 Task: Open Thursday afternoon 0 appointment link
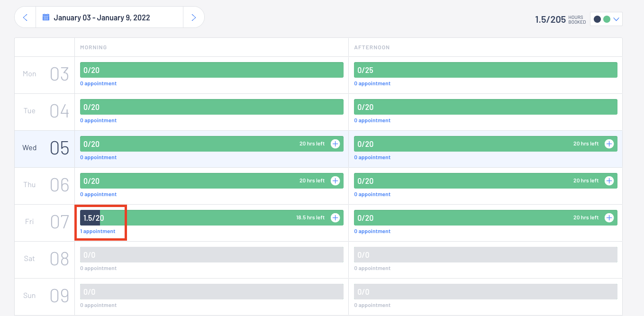[x=372, y=194]
